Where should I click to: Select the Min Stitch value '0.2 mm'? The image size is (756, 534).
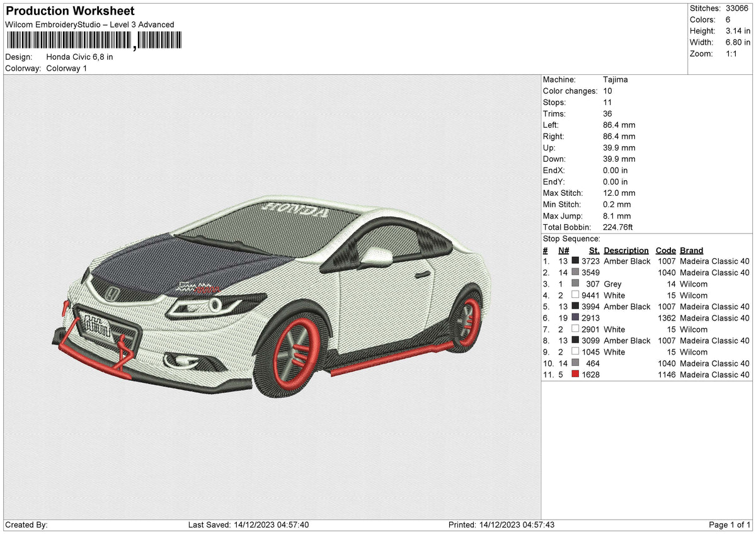617,205
